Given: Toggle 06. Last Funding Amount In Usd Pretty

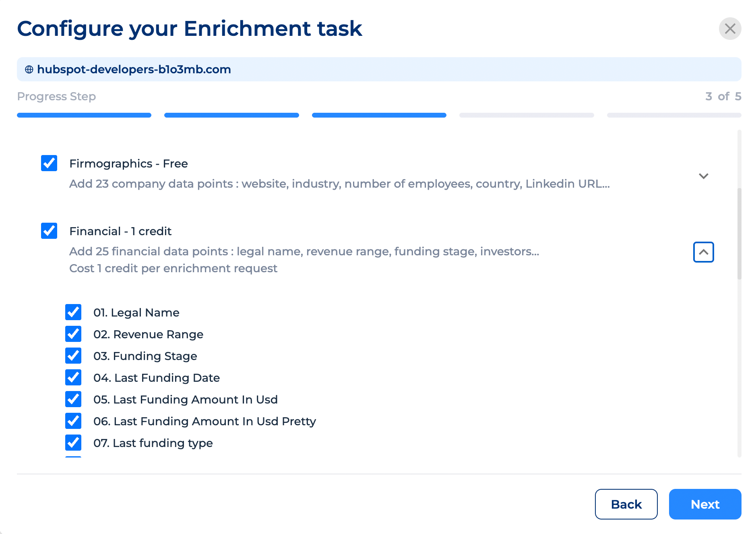Looking at the screenshot, I should click(73, 421).
